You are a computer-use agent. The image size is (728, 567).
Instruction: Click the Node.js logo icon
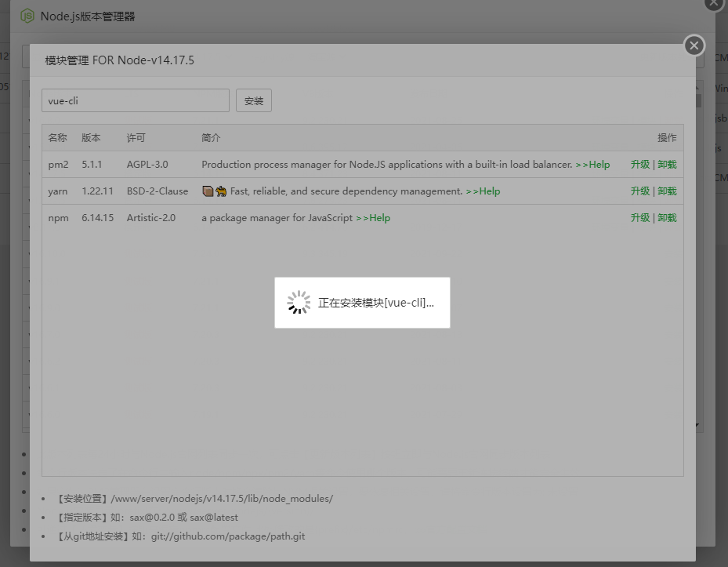point(27,16)
